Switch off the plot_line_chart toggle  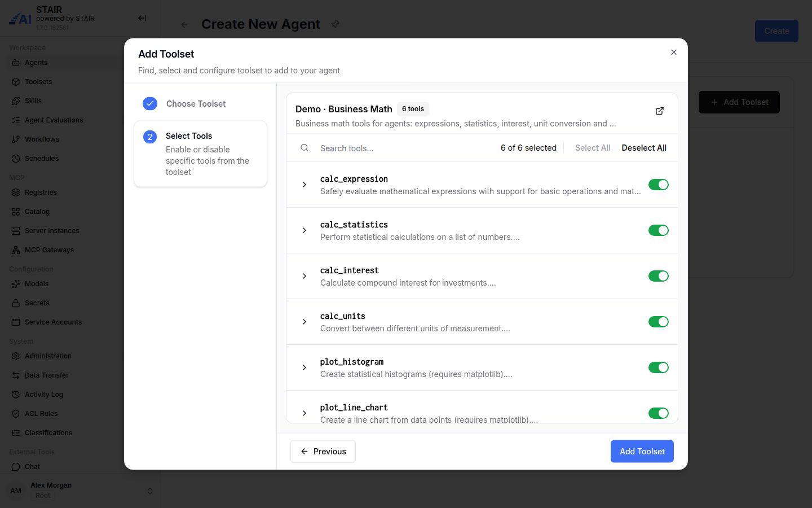[x=659, y=413]
